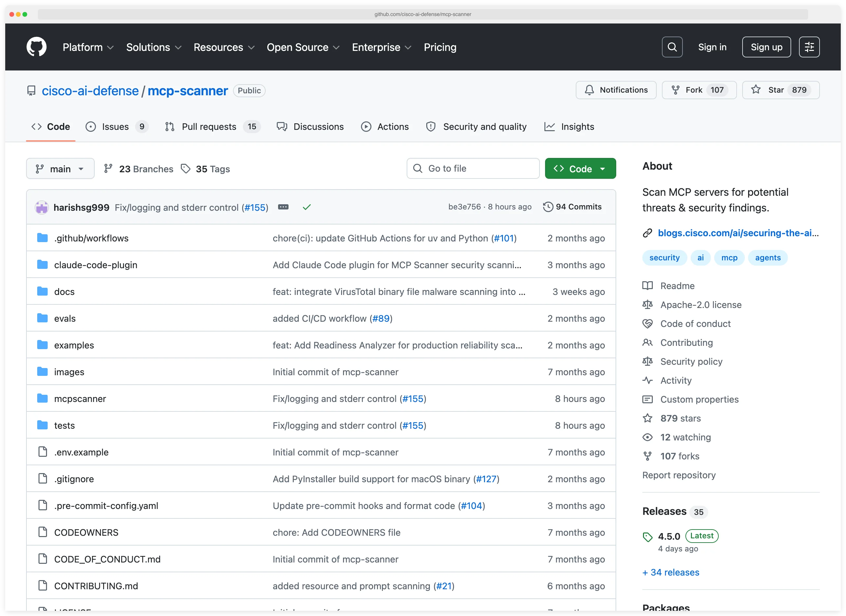Star the repository using the star icon
The width and height of the screenshot is (846, 616).
pos(756,89)
